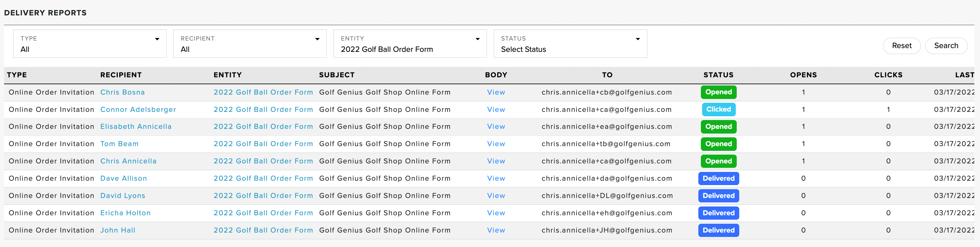View email body for Tom Beam
This screenshot has height=247, width=980.
(496, 144)
